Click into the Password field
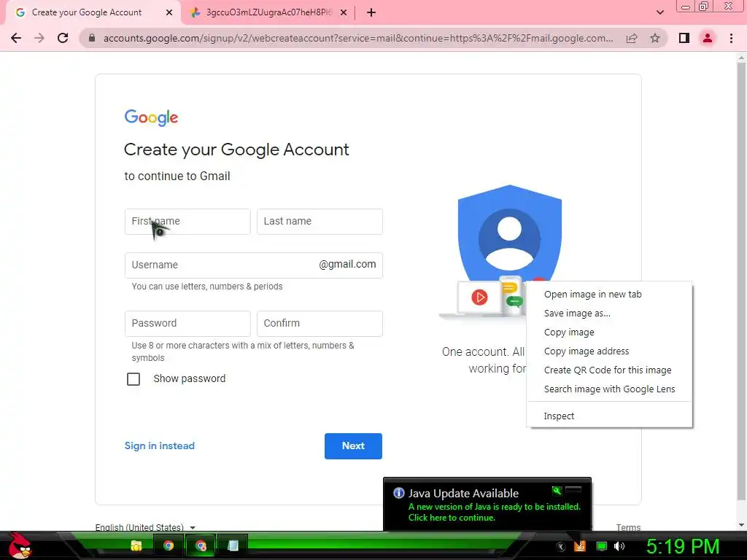This screenshot has width=747, height=560. click(x=187, y=324)
